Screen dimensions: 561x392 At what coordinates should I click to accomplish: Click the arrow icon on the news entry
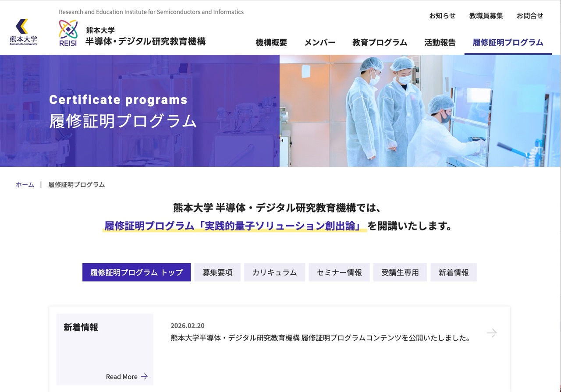coord(492,333)
